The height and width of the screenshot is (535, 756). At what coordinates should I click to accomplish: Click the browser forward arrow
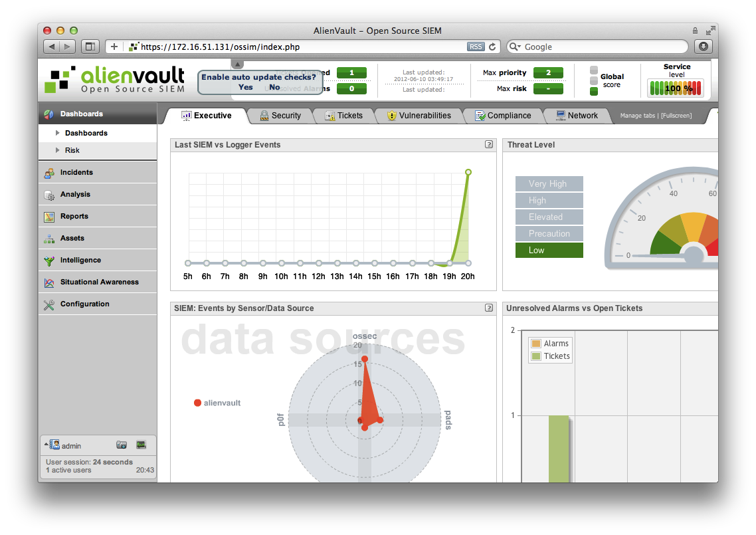point(68,47)
